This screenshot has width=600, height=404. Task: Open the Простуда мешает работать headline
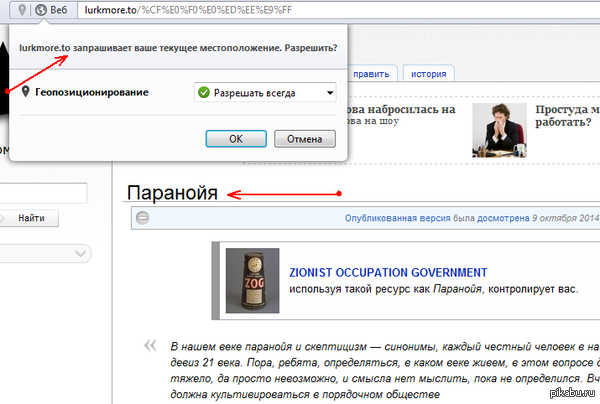point(566,116)
